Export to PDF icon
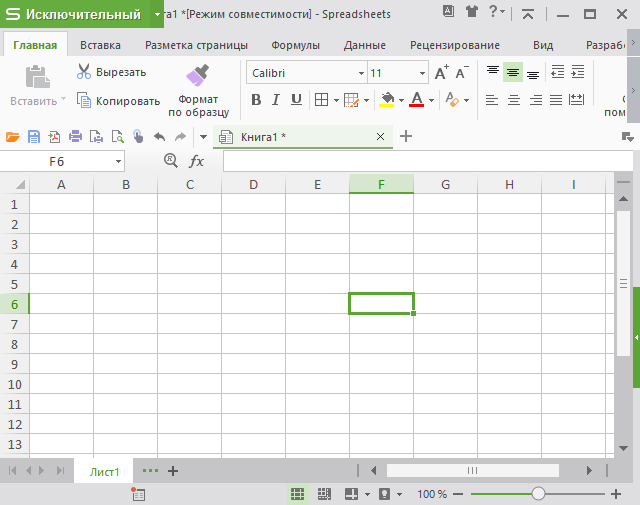The height and width of the screenshot is (505, 640). (54, 136)
